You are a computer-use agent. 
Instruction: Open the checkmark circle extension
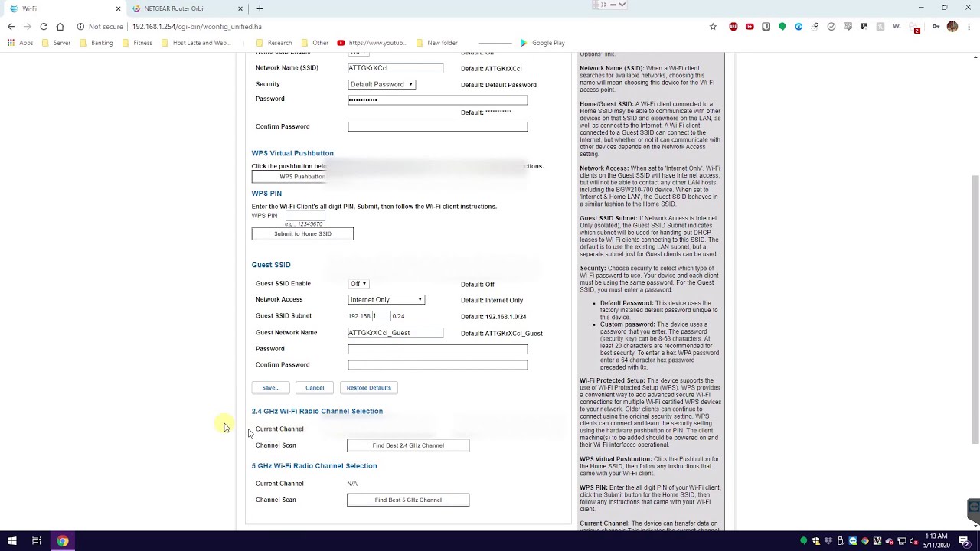[831, 27]
